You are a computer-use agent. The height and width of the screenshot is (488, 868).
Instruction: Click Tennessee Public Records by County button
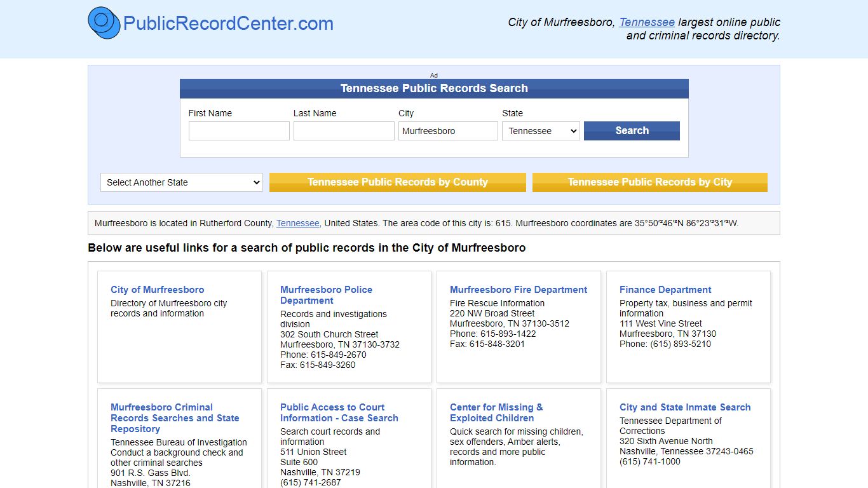click(x=398, y=182)
